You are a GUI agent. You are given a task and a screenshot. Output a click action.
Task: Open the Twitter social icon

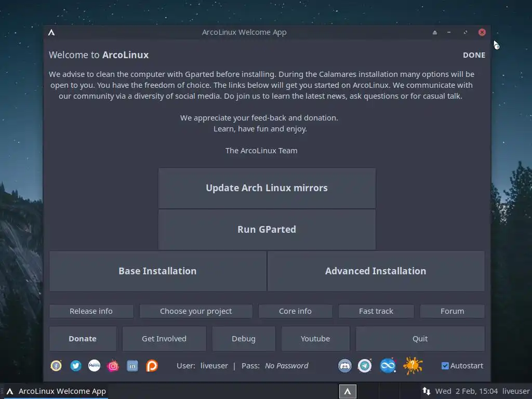(76, 366)
